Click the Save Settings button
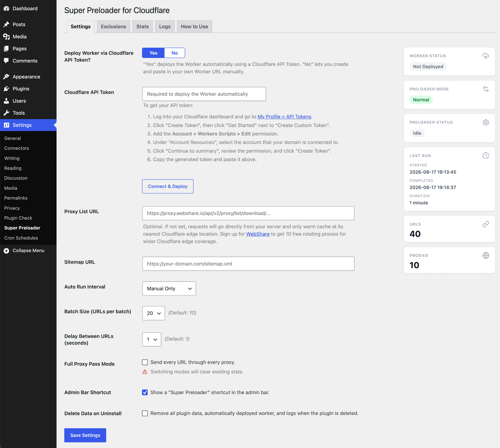 (x=85, y=435)
